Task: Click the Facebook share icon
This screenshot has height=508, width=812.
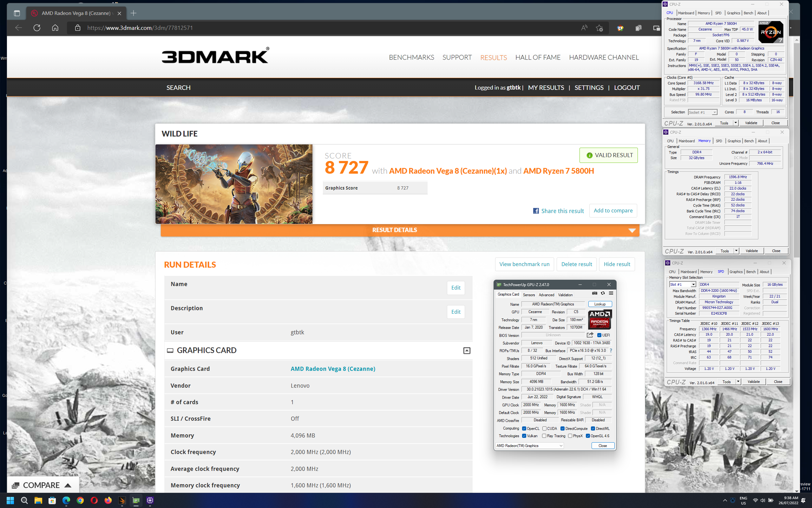Action: pos(536,211)
